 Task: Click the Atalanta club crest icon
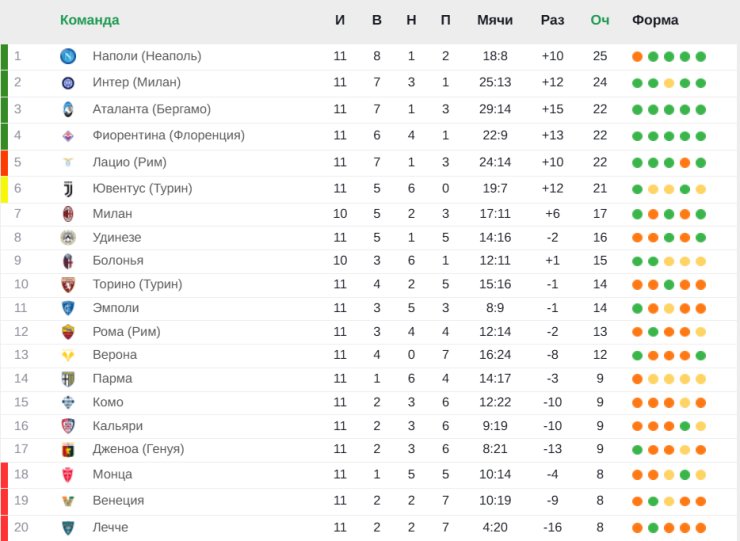coord(68,109)
